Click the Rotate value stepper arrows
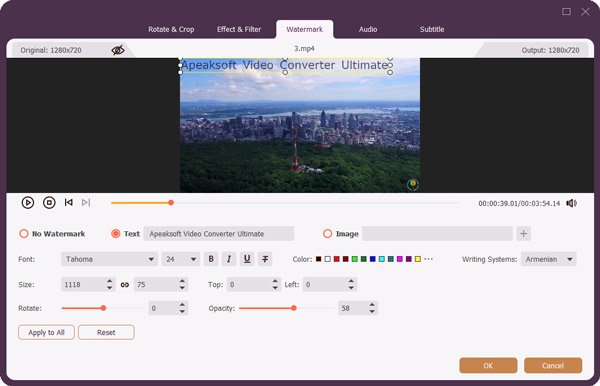600x386 pixels. point(182,308)
